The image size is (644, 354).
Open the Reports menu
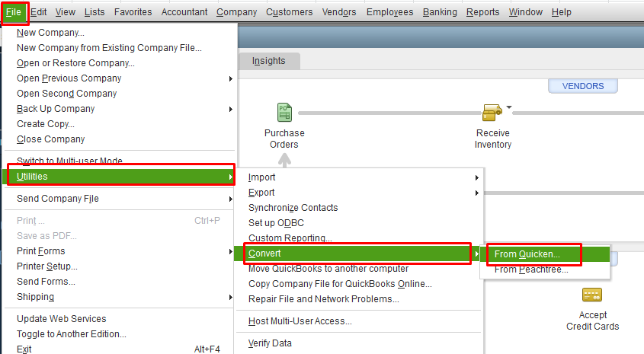coord(482,12)
